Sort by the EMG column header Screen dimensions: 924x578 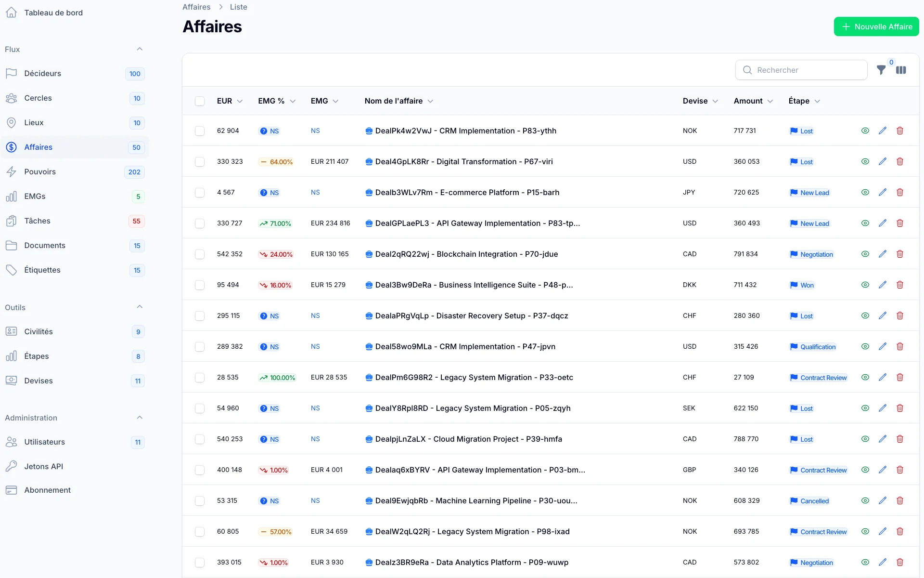click(324, 101)
